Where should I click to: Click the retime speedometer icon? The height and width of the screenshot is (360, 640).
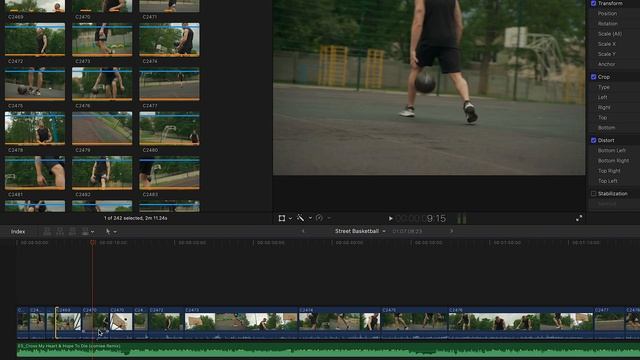(x=319, y=218)
